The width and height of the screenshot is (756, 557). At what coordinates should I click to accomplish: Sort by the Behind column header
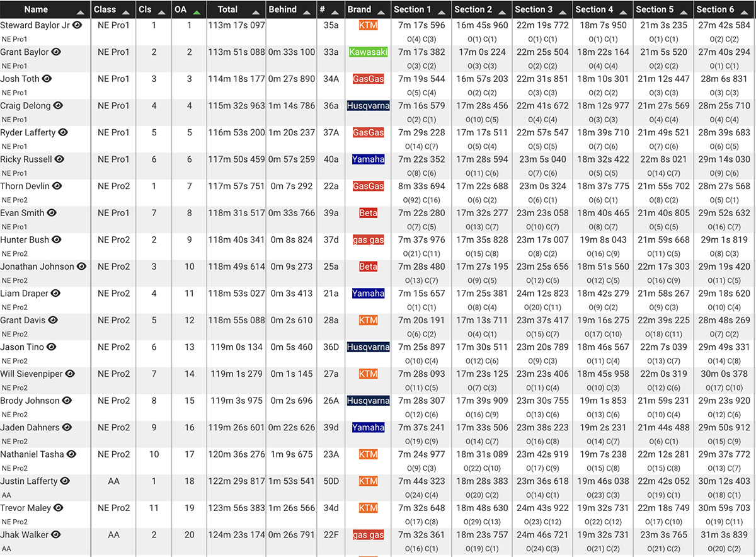pyautogui.click(x=291, y=9)
